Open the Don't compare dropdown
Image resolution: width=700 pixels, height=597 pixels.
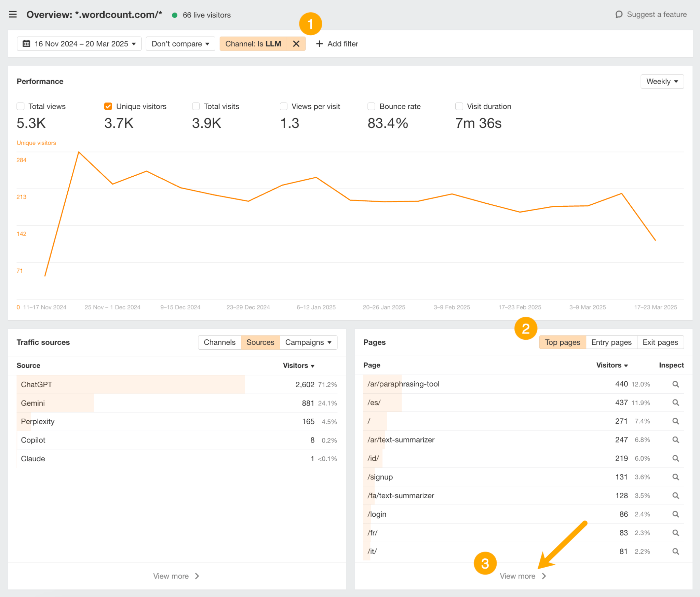pos(180,44)
